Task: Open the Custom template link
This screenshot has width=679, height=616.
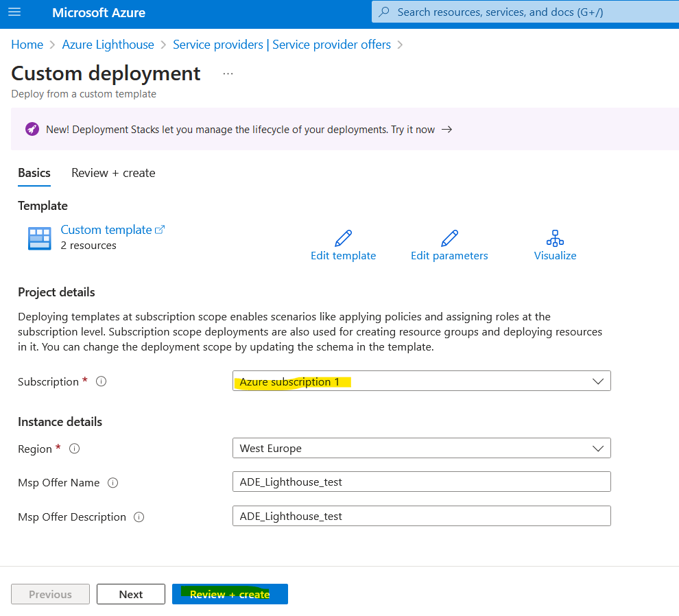Action: (106, 230)
